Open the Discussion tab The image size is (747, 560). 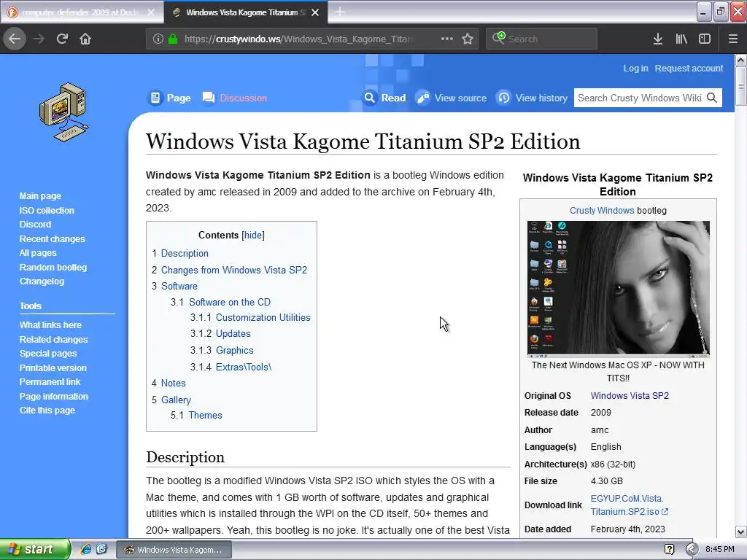point(243,98)
